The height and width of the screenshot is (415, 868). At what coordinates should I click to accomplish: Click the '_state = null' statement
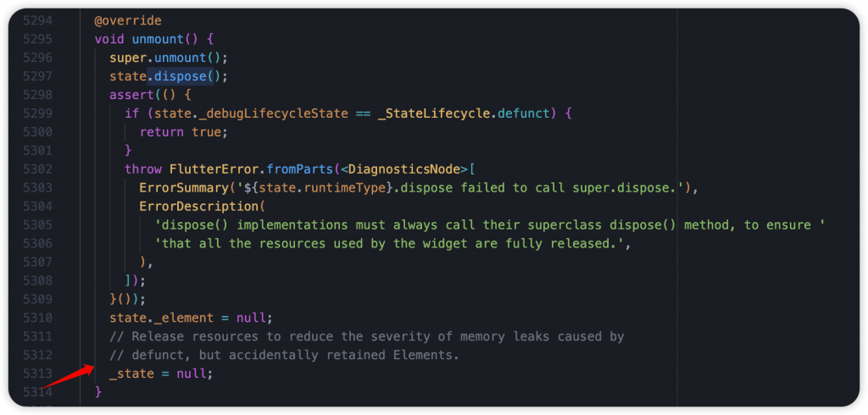point(161,373)
